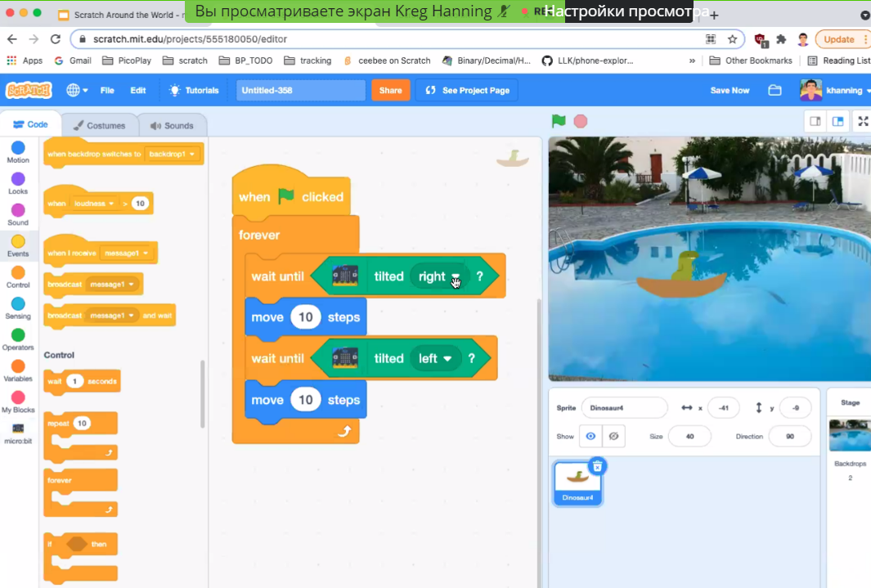Screen dimensions: 871x588
Task: Switch to small stage layout
Action: pos(815,121)
